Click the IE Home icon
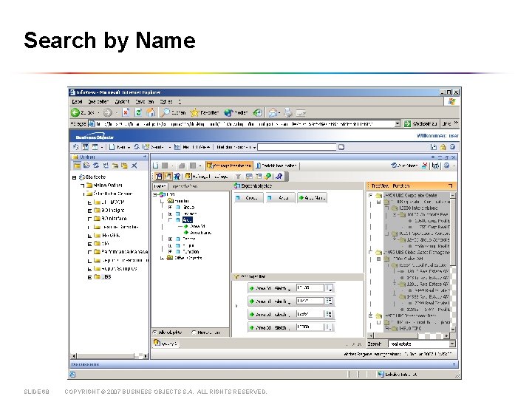The image size is (532, 399). click(x=151, y=112)
